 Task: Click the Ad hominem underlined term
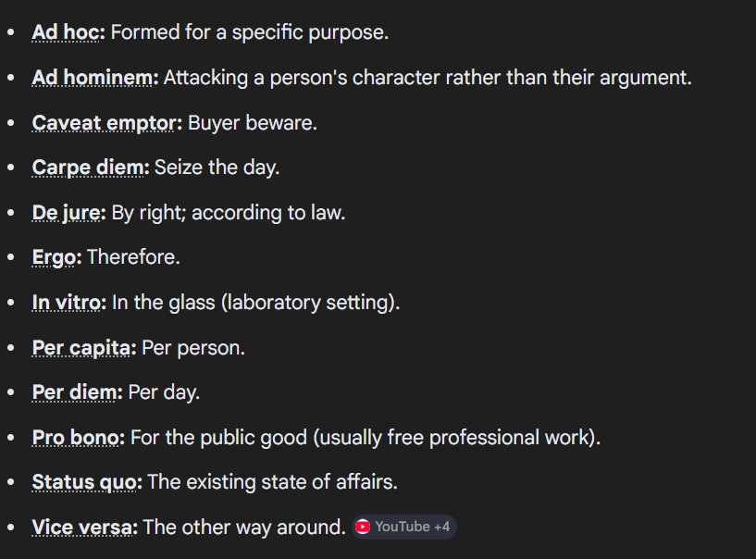pyautogui.click(x=94, y=78)
